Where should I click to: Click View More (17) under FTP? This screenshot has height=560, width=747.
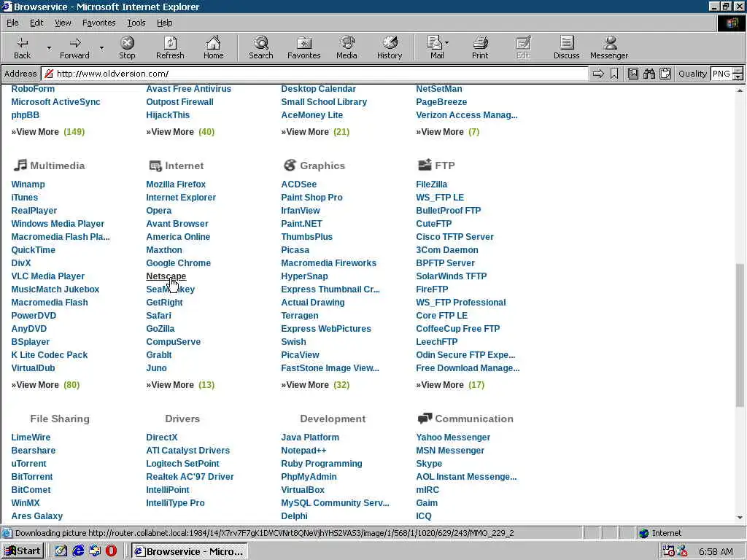point(449,385)
